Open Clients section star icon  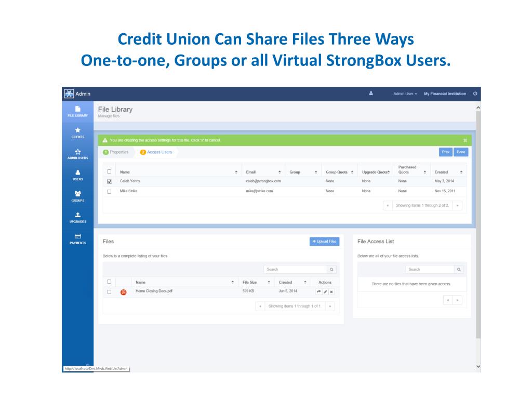[x=78, y=130]
